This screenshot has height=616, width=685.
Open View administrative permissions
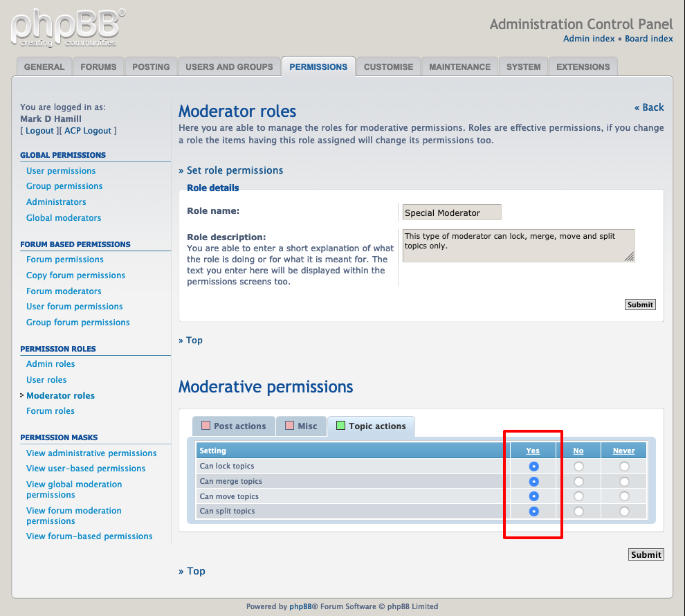pos(91,453)
